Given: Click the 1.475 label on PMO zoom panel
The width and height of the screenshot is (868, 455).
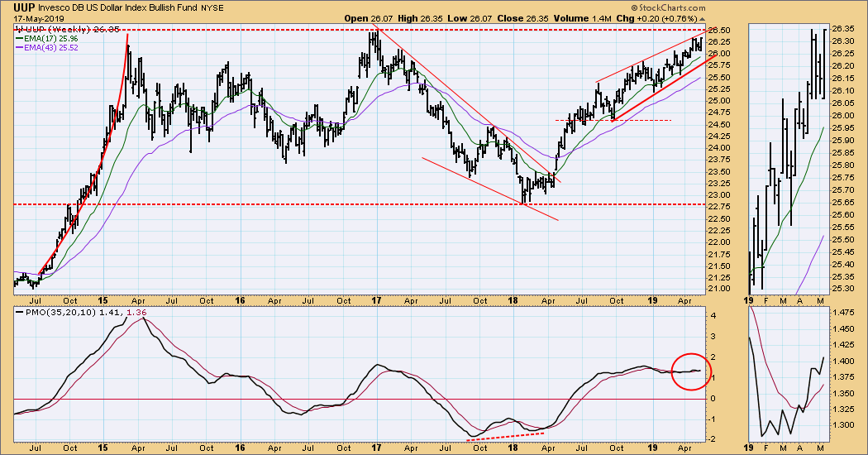Looking at the screenshot, I should click(x=843, y=314).
